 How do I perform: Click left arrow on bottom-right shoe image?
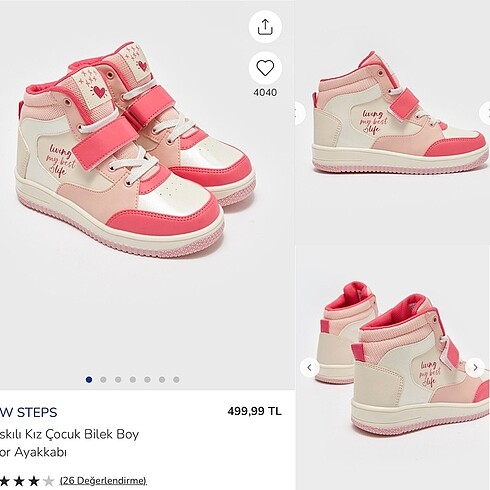pyautogui.click(x=310, y=367)
